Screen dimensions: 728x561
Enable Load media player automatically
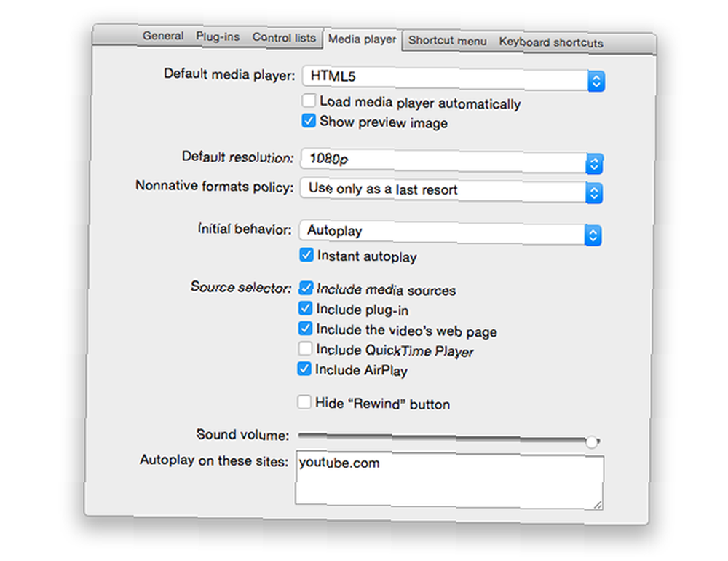tap(309, 101)
